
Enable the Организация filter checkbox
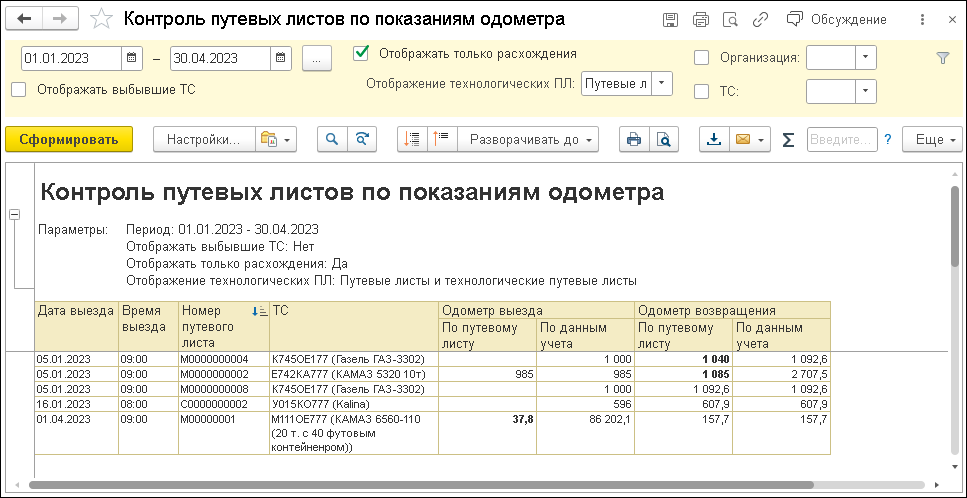pos(701,58)
